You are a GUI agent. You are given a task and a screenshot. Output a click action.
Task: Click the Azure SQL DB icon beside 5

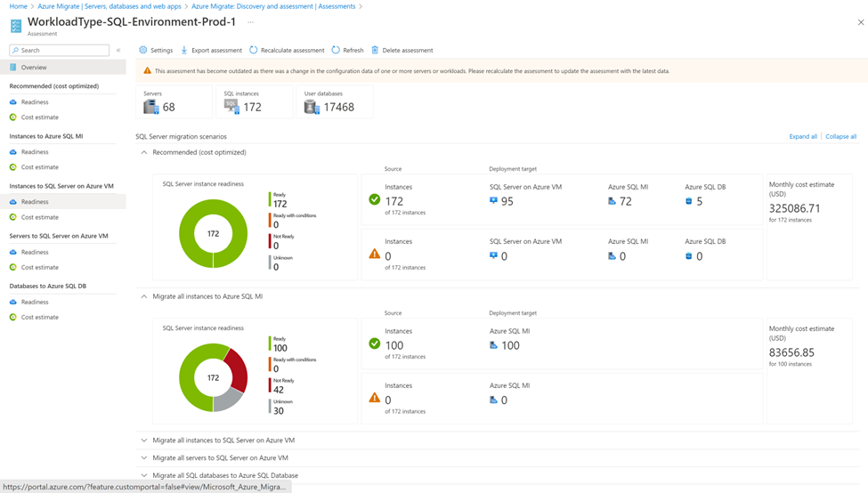(689, 201)
